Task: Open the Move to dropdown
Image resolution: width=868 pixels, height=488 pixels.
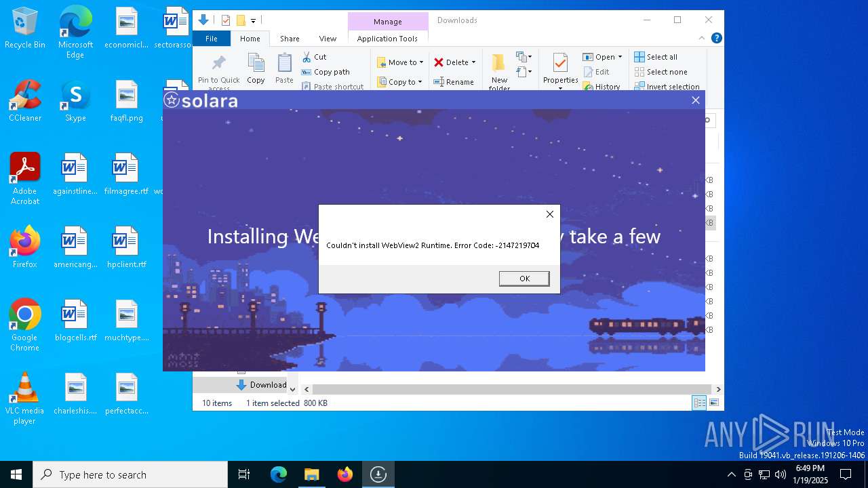Action: [400, 62]
